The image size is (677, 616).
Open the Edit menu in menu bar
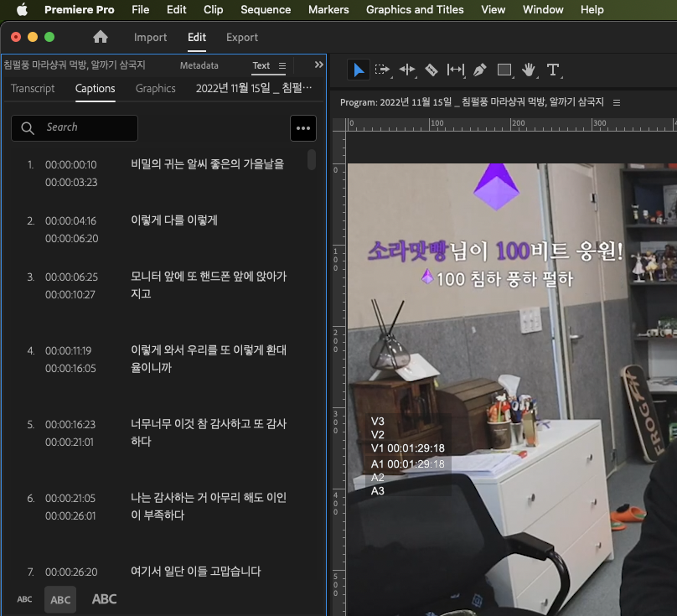pos(176,9)
